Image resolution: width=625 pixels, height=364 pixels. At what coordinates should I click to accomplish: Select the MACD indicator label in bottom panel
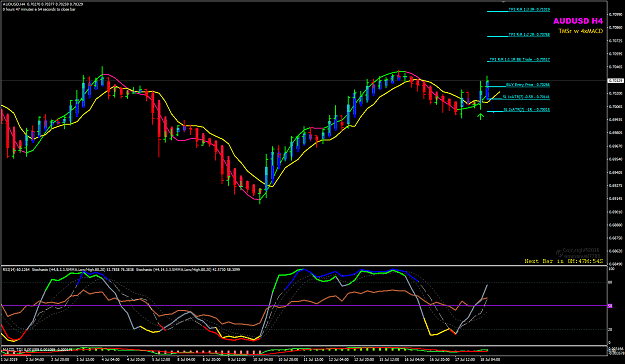click(x=38, y=350)
